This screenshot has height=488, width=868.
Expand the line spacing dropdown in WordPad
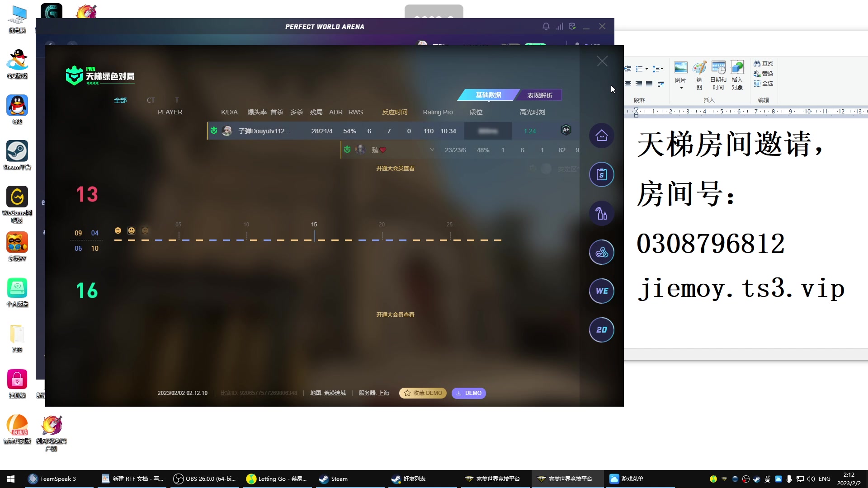662,69
